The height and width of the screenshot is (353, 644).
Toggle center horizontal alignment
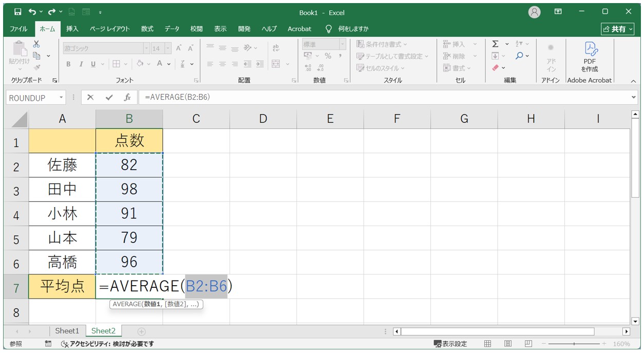click(x=223, y=64)
